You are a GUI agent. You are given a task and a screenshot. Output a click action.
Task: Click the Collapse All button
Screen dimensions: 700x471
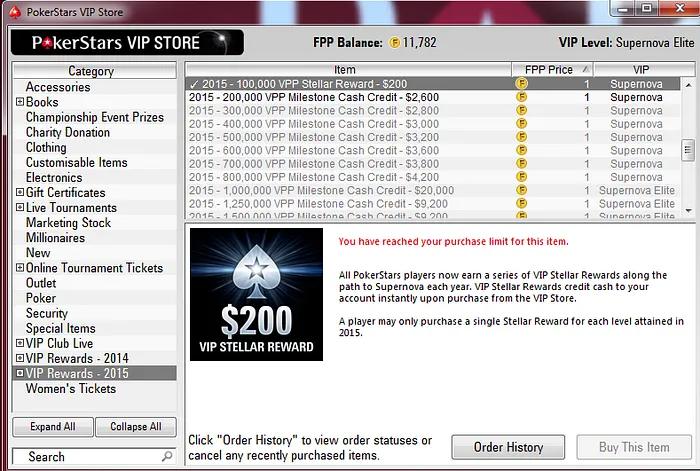click(136, 427)
